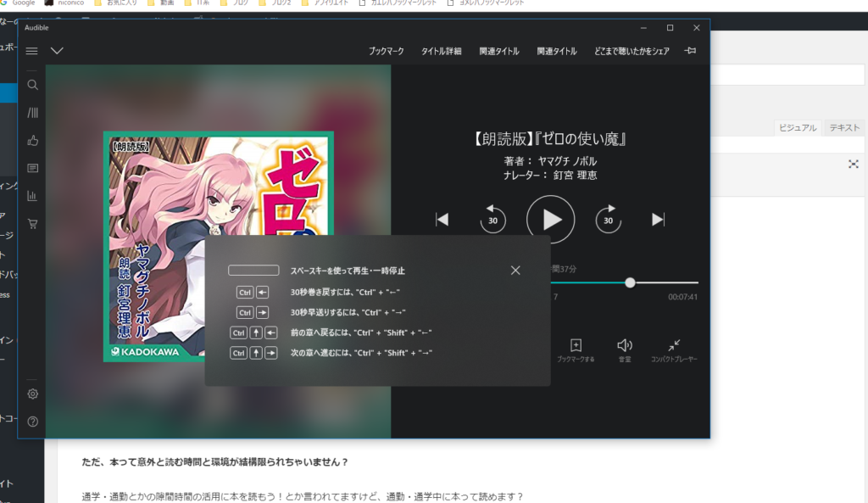Open the 音量 volume control
This screenshot has width=868, height=503.
(625, 350)
